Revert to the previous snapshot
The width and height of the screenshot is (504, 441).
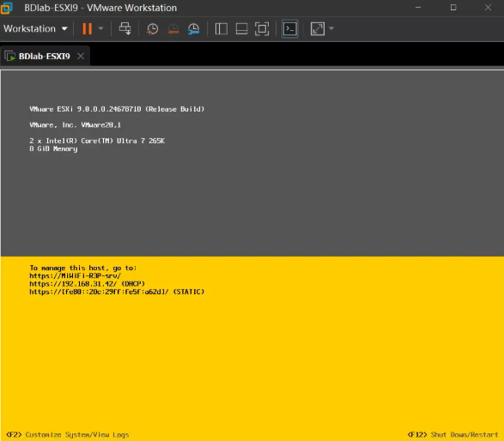click(x=173, y=29)
